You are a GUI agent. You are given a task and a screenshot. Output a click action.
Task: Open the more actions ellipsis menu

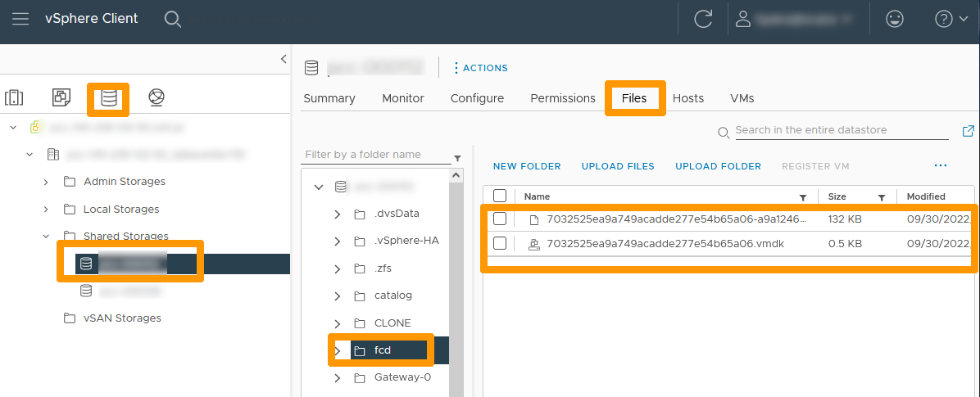click(x=941, y=165)
